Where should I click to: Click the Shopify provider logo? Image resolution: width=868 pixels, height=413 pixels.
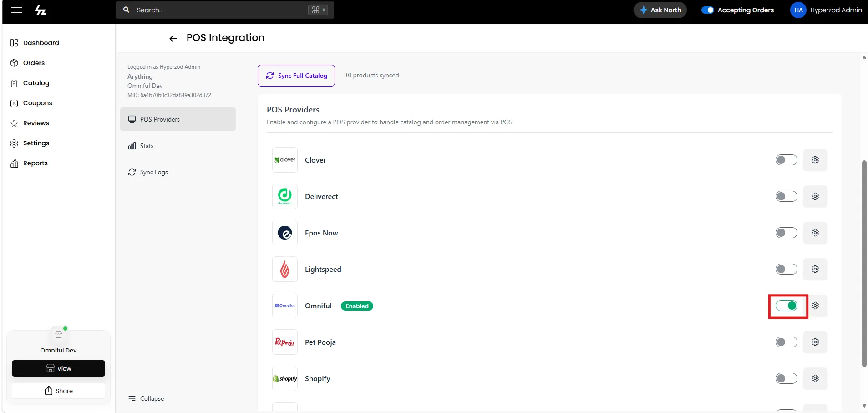285,378
